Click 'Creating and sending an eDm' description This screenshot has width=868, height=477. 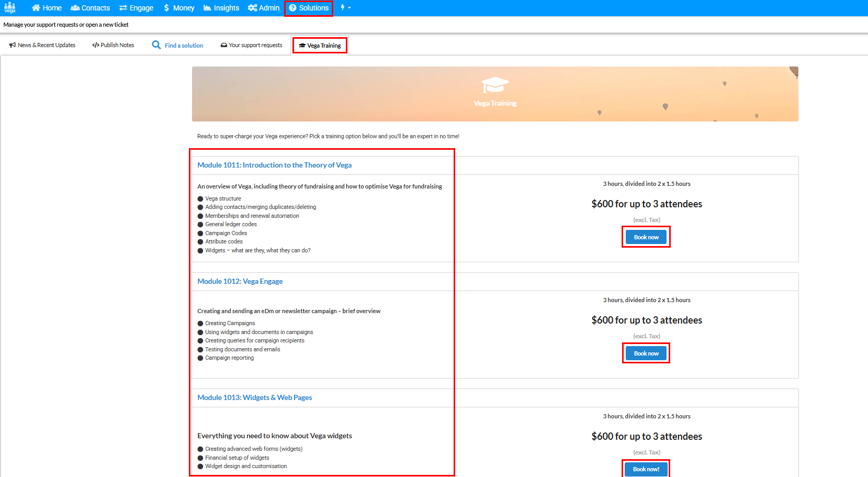point(289,311)
